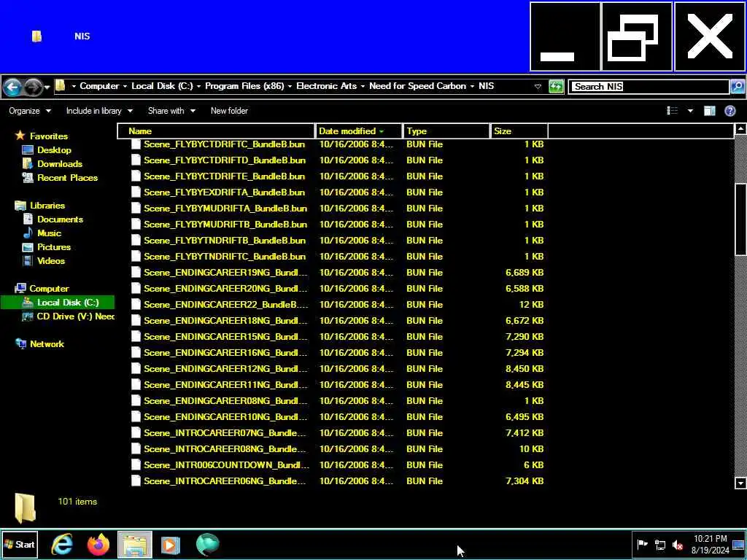Click scrollbar down arrow in file list
The width and height of the screenshot is (747, 560).
(740, 483)
